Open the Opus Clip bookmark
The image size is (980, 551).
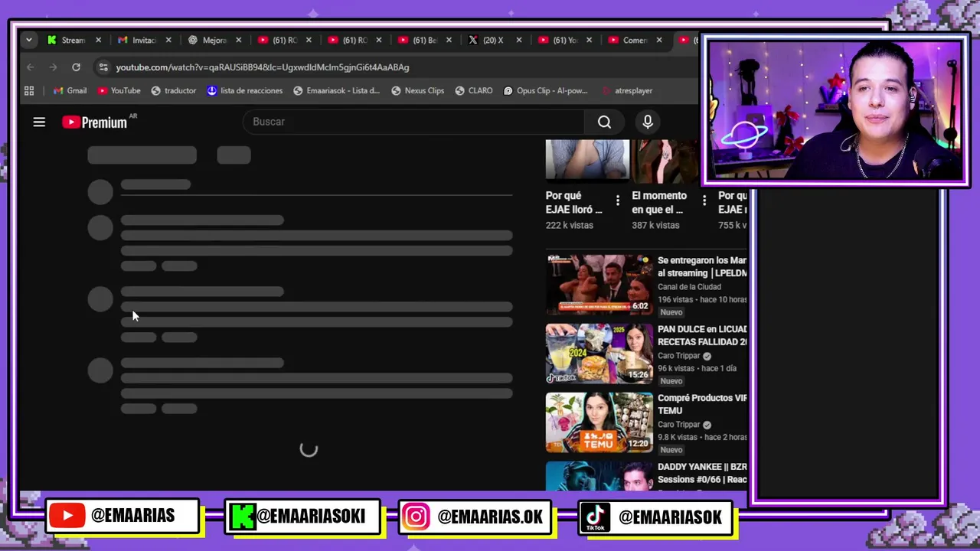click(545, 90)
